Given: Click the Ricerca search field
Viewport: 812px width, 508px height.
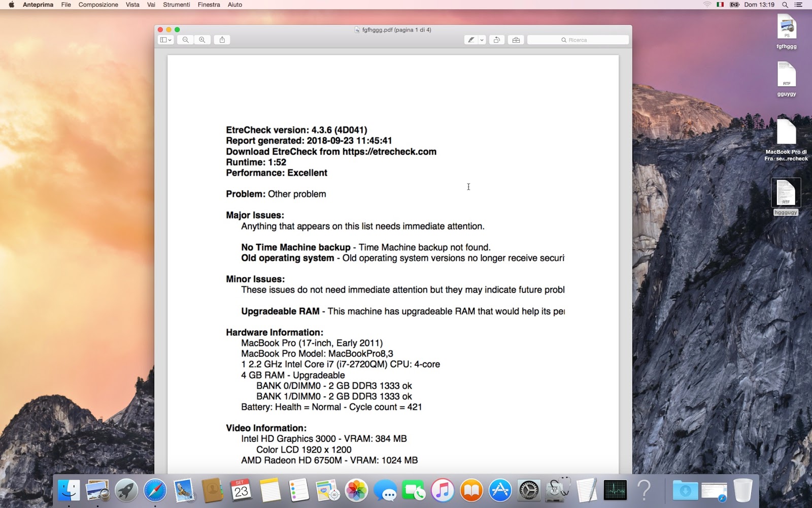Looking at the screenshot, I should click(x=578, y=40).
